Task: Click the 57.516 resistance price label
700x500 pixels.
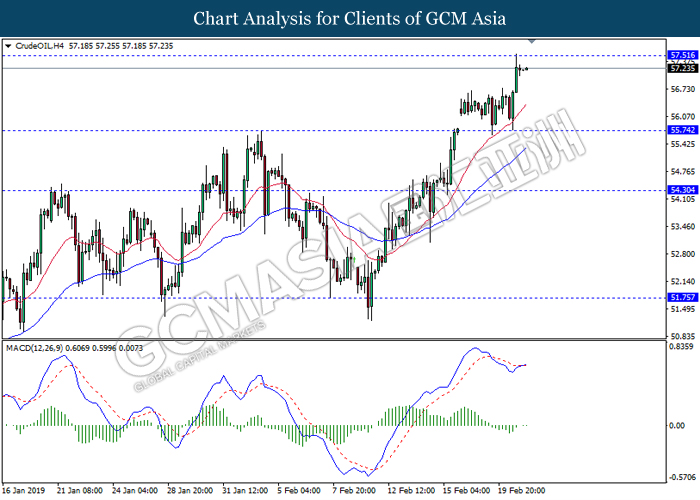Action: click(683, 55)
